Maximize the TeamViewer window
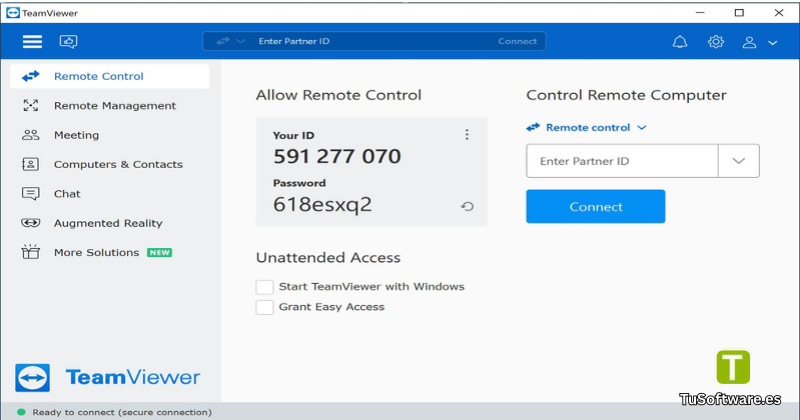800x420 pixels. tap(739, 13)
